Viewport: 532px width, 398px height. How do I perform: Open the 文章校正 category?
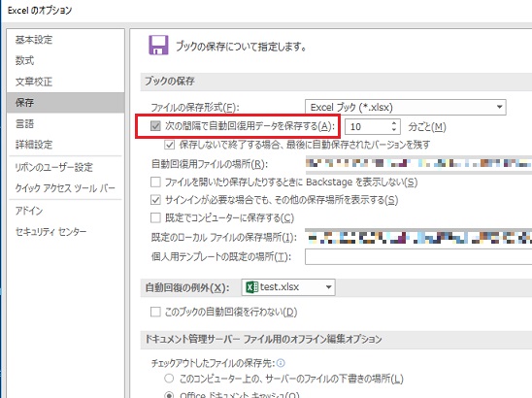pyautogui.click(x=34, y=82)
